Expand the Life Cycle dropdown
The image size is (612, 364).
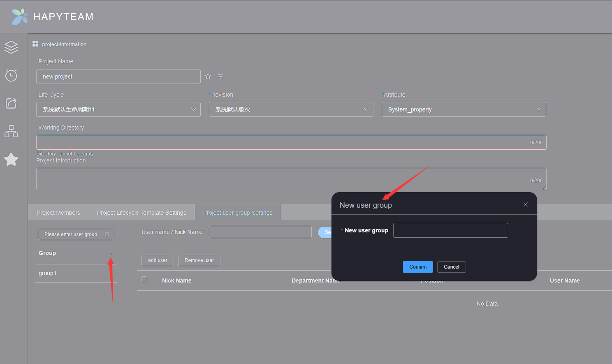point(118,109)
